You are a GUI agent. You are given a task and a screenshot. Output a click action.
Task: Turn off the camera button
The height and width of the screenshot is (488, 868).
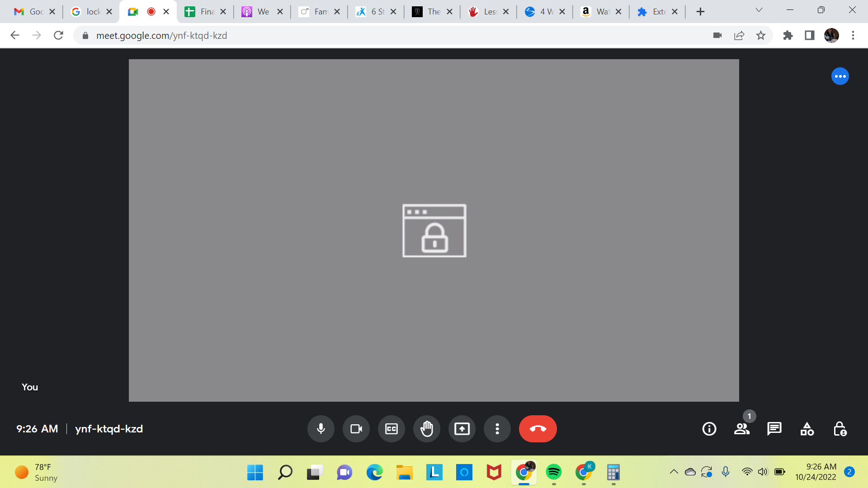[x=356, y=429]
